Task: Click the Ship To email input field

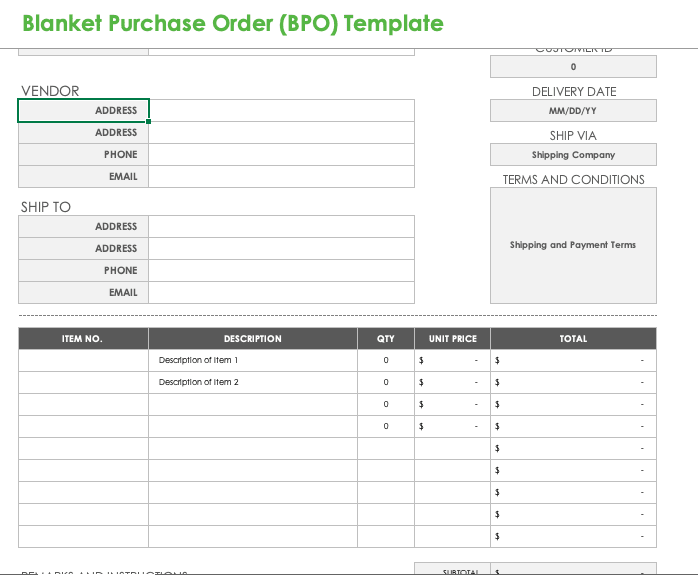Action: (x=281, y=292)
